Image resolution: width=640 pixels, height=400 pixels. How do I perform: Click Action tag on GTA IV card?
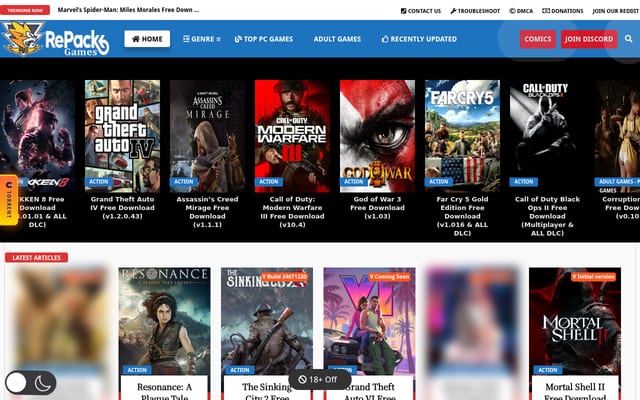point(99,182)
